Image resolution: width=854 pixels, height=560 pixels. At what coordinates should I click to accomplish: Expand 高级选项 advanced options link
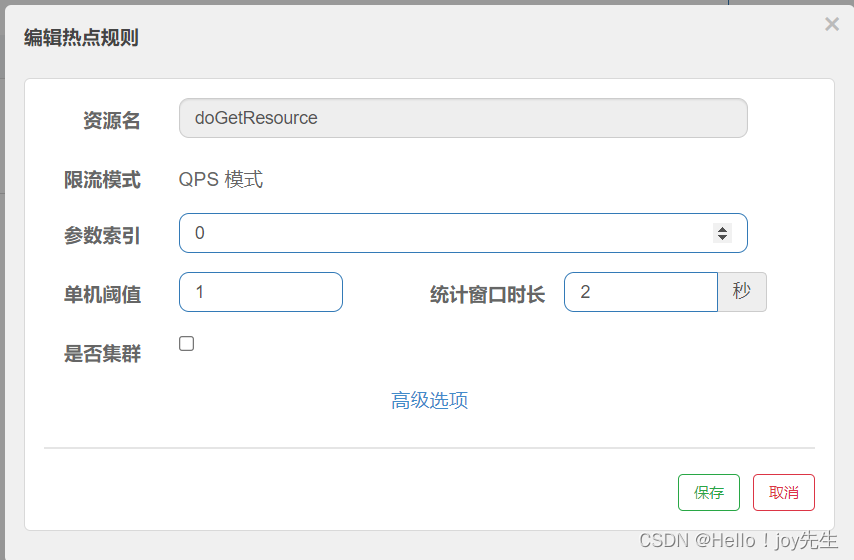[429, 400]
